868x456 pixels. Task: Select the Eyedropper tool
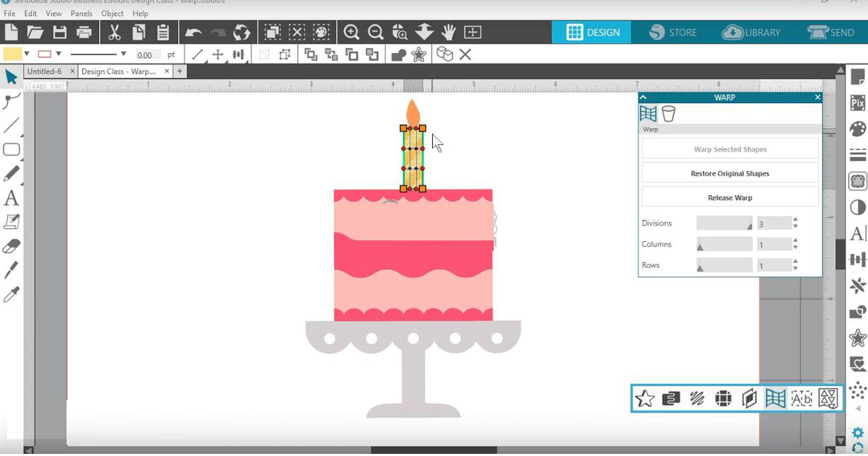click(11, 294)
